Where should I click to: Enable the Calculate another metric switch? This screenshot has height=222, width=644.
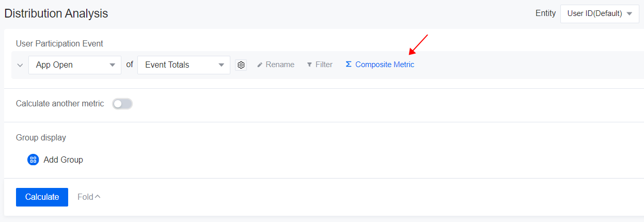pyautogui.click(x=122, y=104)
